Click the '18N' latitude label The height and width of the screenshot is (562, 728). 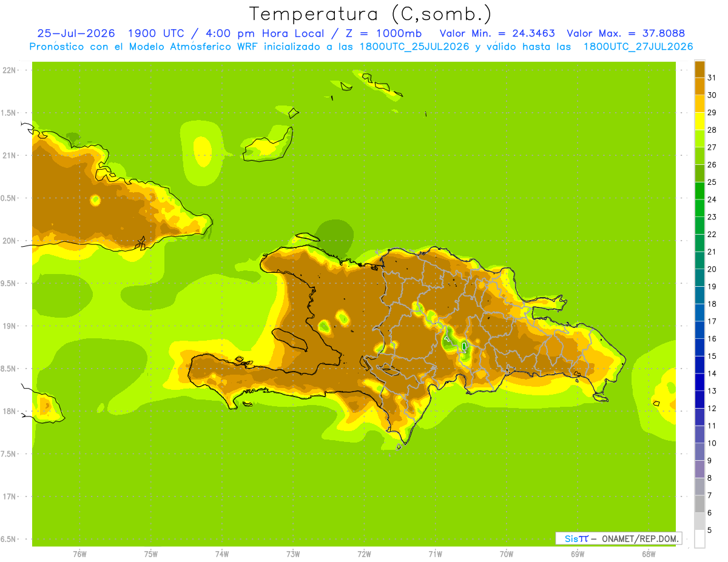[x=8, y=412]
